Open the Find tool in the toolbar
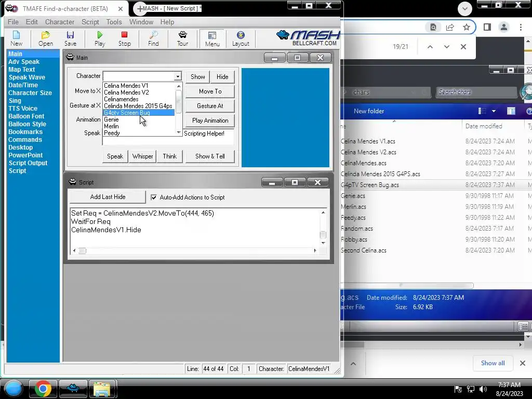 click(x=153, y=38)
